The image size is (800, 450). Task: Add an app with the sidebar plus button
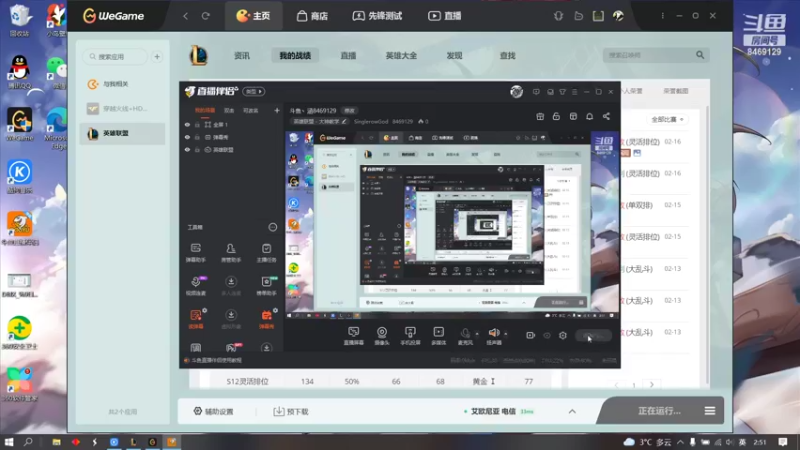[x=157, y=57]
